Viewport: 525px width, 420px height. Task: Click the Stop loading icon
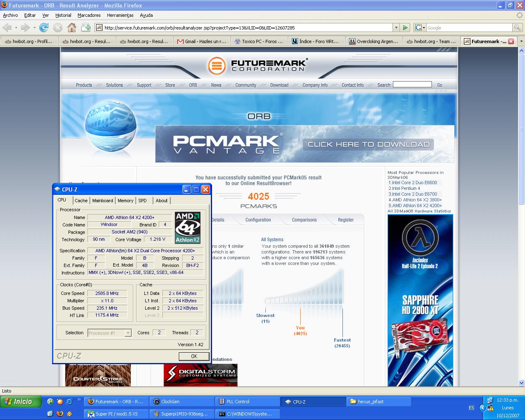coord(58,27)
